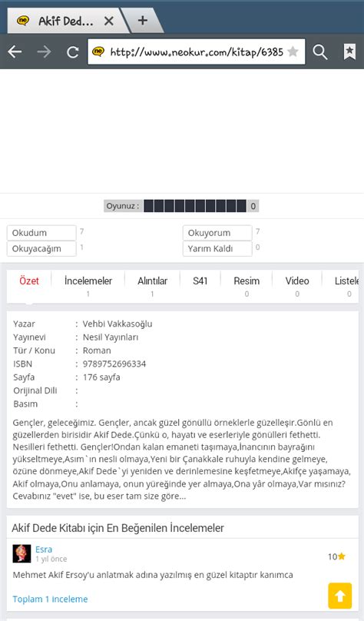Open Esra's profile via her avatar
This screenshot has height=621, width=364.
(22, 553)
